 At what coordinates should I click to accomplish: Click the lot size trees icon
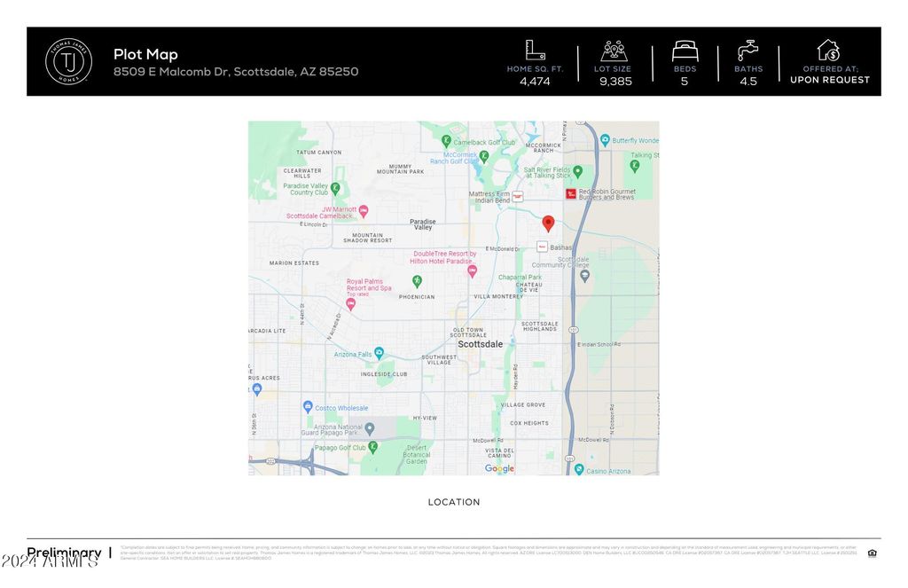pos(614,51)
